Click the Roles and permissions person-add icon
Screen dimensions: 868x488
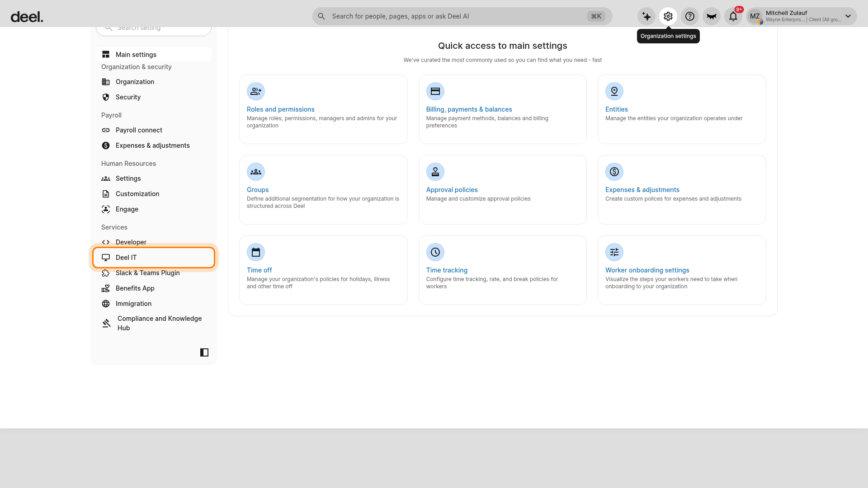point(256,91)
